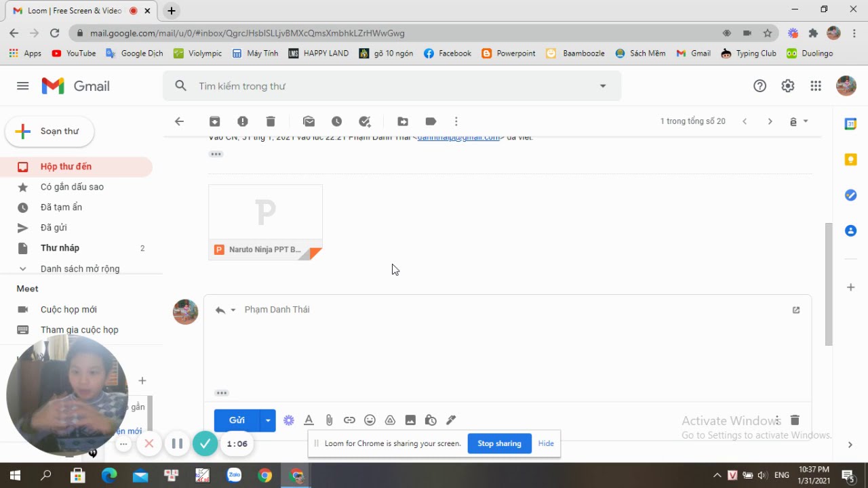This screenshot has height=488, width=868.
Task: Expand side panel chevron at bottom right
Action: [850, 445]
